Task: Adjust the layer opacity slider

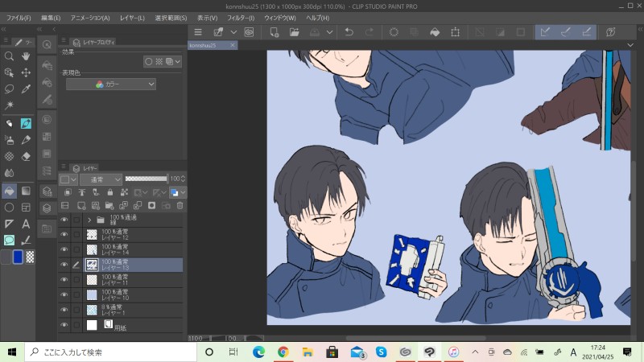Action: pos(147,179)
